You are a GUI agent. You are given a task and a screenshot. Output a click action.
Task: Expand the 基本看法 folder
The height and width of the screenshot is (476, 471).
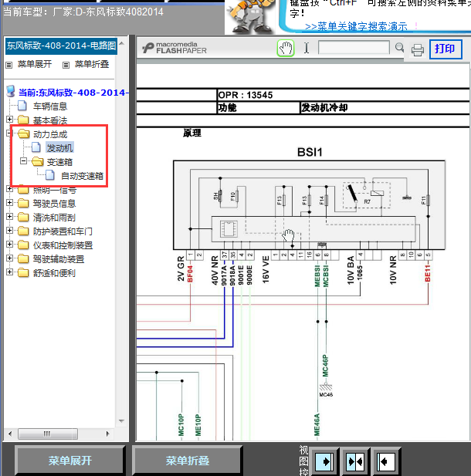pos(9,119)
